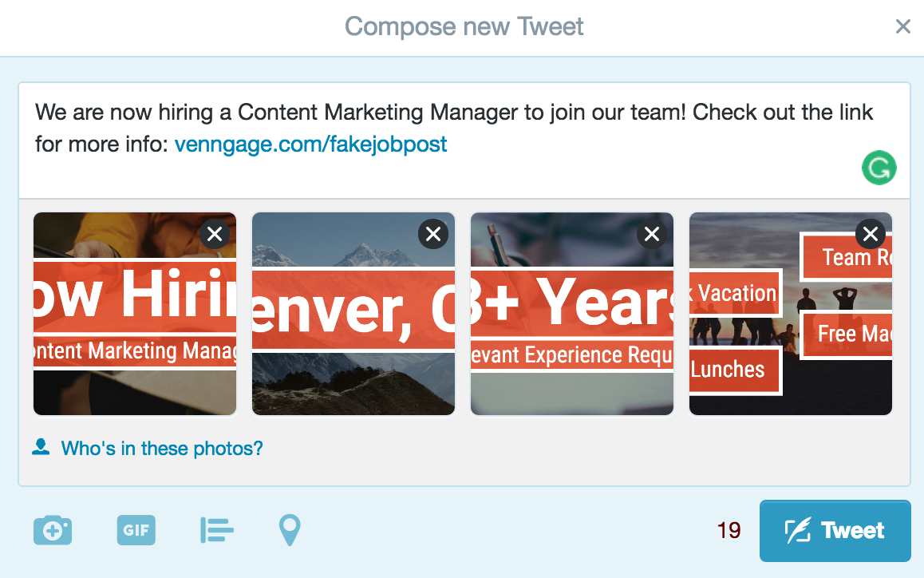Open the venngage.com/fakejobpost link
Viewport: 924px width, 578px height.
pyautogui.click(x=310, y=144)
